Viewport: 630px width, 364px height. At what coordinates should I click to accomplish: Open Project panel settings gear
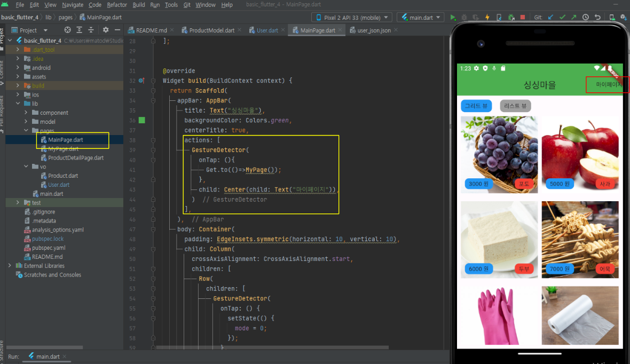click(x=106, y=30)
